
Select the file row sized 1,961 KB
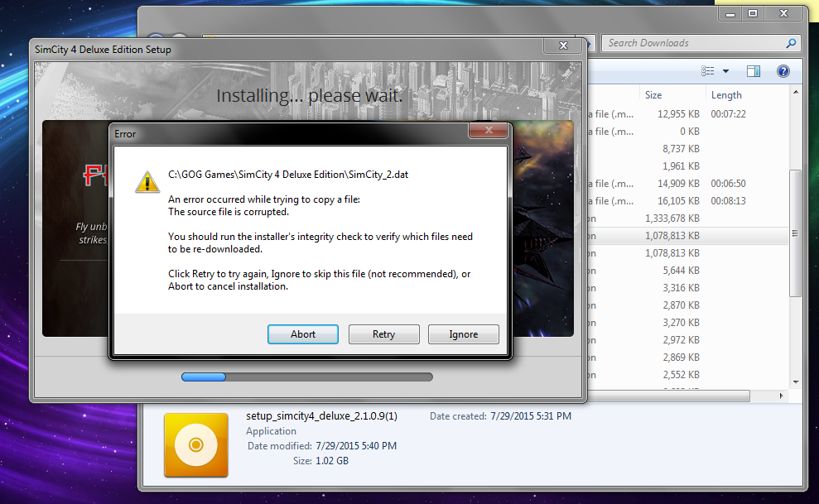tap(688, 166)
